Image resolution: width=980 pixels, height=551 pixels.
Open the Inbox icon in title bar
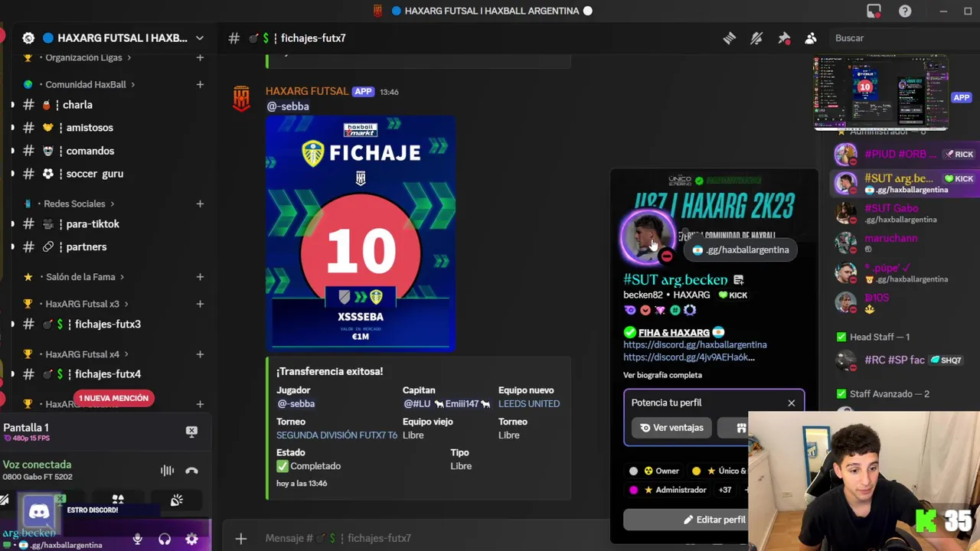[874, 11]
